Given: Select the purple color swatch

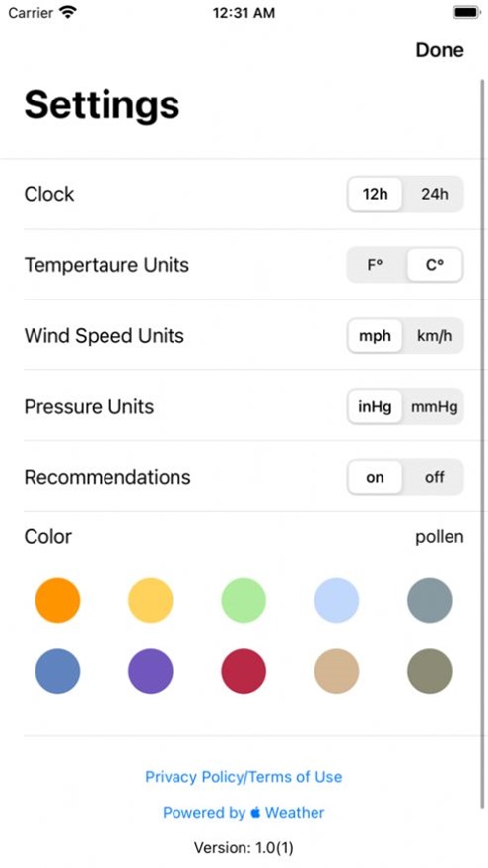Looking at the screenshot, I should [x=151, y=672].
